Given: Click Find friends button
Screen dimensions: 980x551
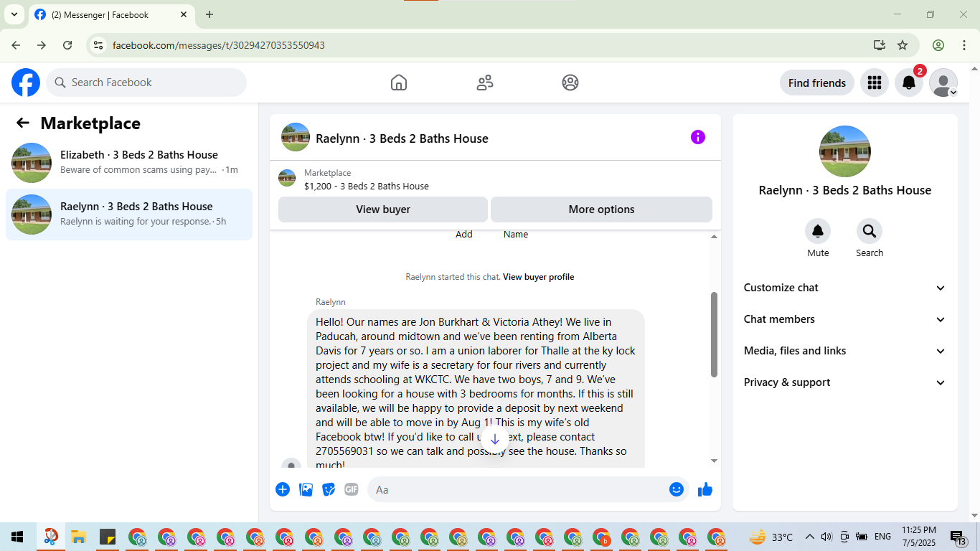Looking at the screenshot, I should pos(817,83).
